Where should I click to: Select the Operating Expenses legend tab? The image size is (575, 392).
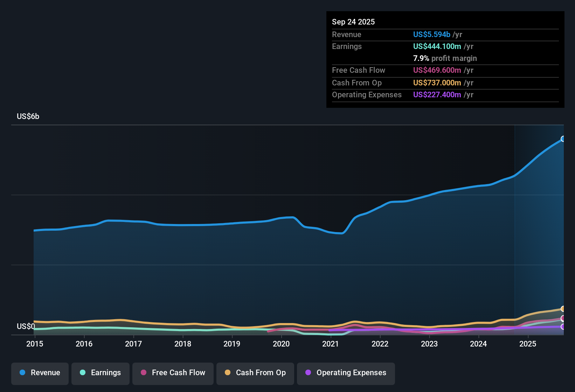click(346, 373)
